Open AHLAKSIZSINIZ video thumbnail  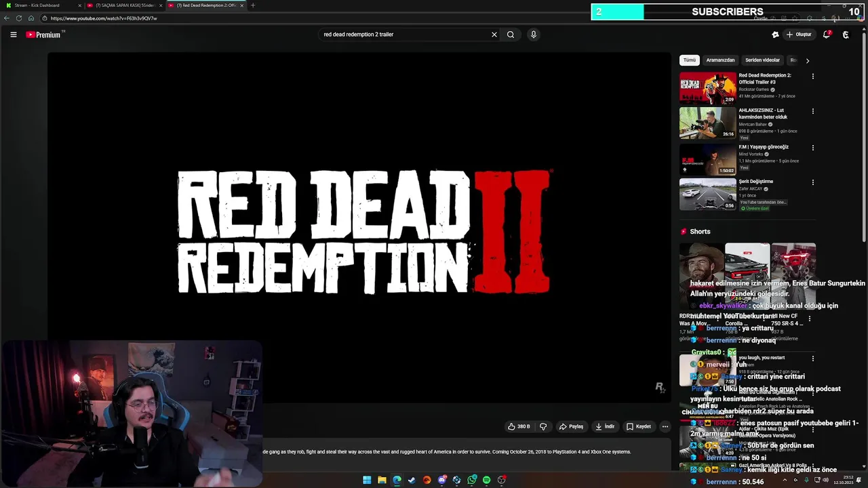(x=707, y=123)
